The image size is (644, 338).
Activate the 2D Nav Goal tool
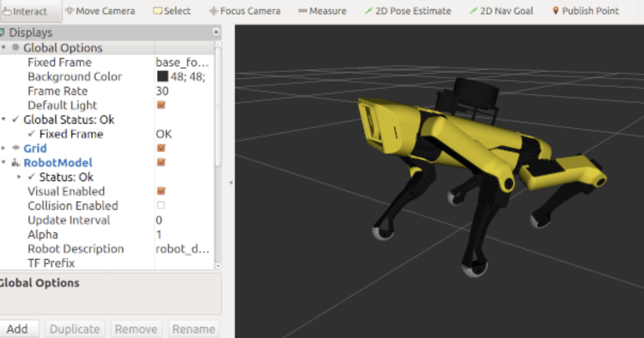pos(500,10)
